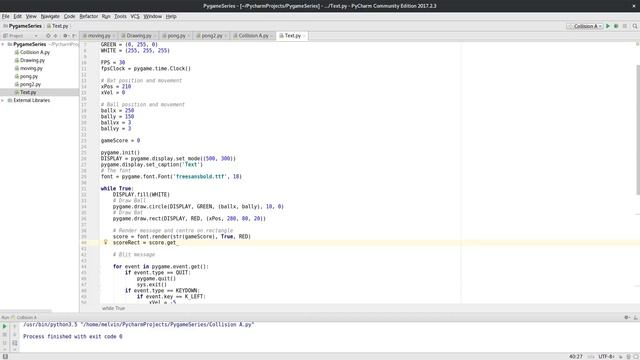This screenshot has width=640, height=360.
Task: Hide the Run tool window
Action: tap(636, 317)
